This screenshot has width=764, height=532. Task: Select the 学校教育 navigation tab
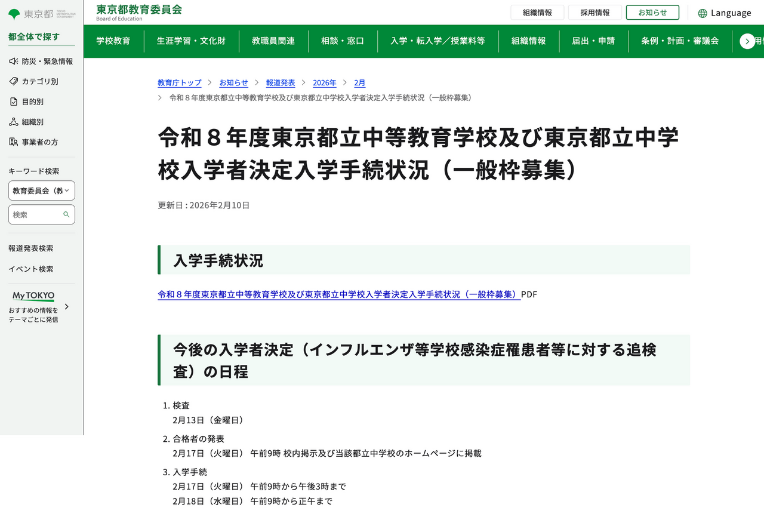point(114,41)
